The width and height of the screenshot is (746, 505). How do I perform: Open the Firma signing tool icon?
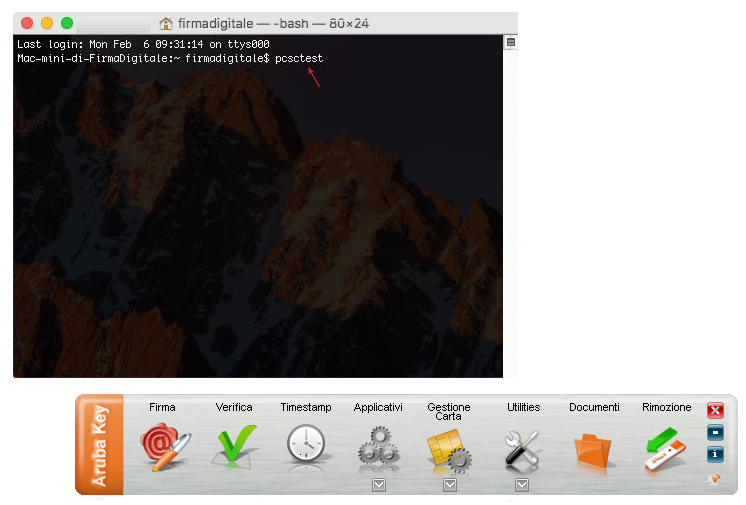pyautogui.click(x=165, y=447)
